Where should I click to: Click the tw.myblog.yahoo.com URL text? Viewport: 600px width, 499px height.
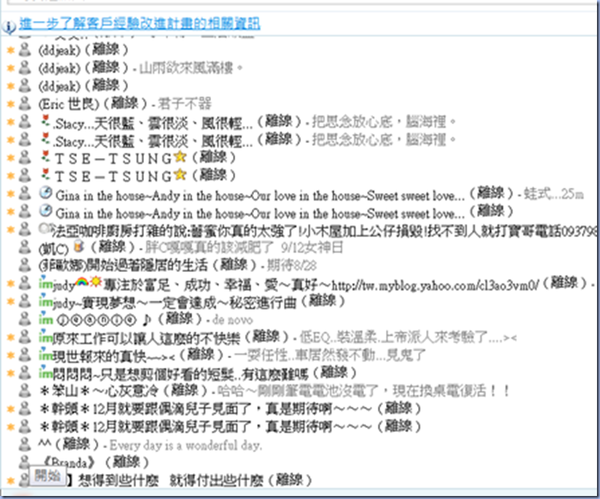point(435,285)
